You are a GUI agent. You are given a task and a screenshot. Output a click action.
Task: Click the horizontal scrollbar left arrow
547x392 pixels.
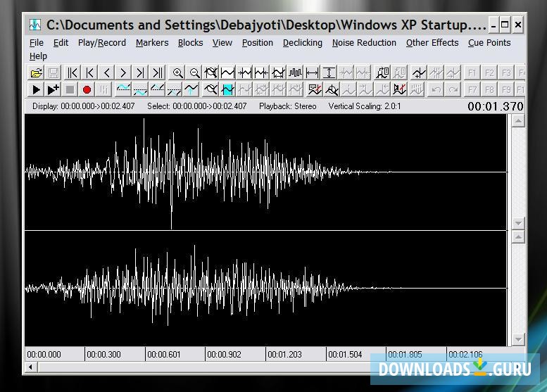click(x=31, y=367)
